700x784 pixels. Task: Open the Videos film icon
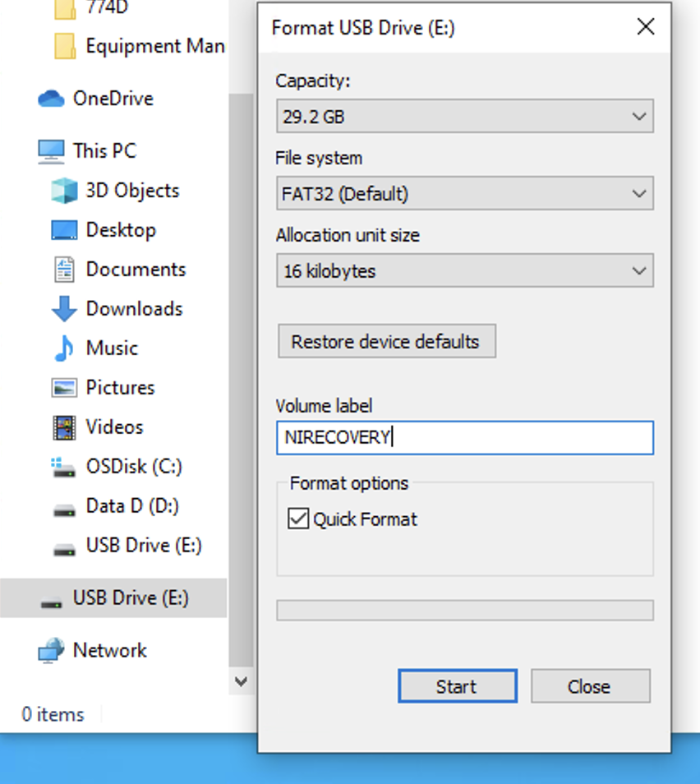coord(64,427)
